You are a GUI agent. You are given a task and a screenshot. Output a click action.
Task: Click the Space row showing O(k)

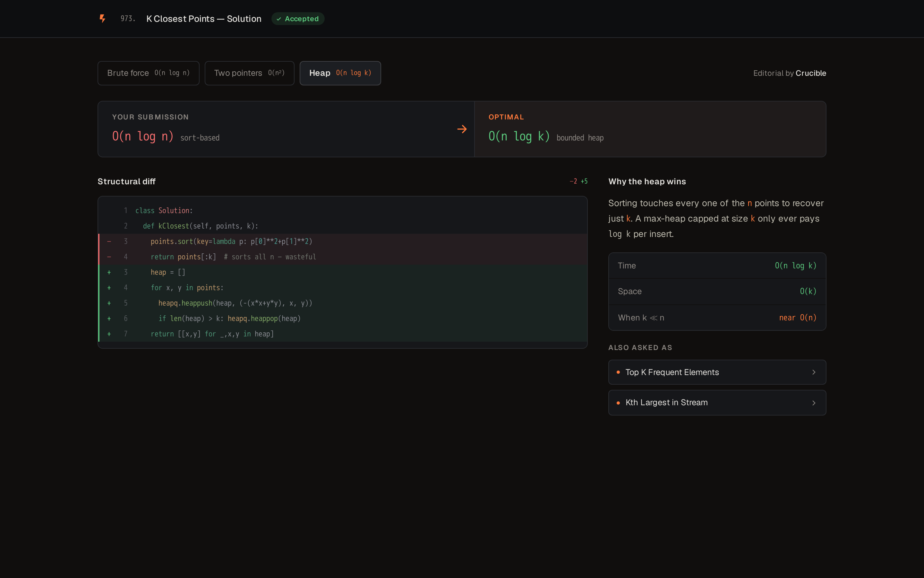(x=717, y=291)
